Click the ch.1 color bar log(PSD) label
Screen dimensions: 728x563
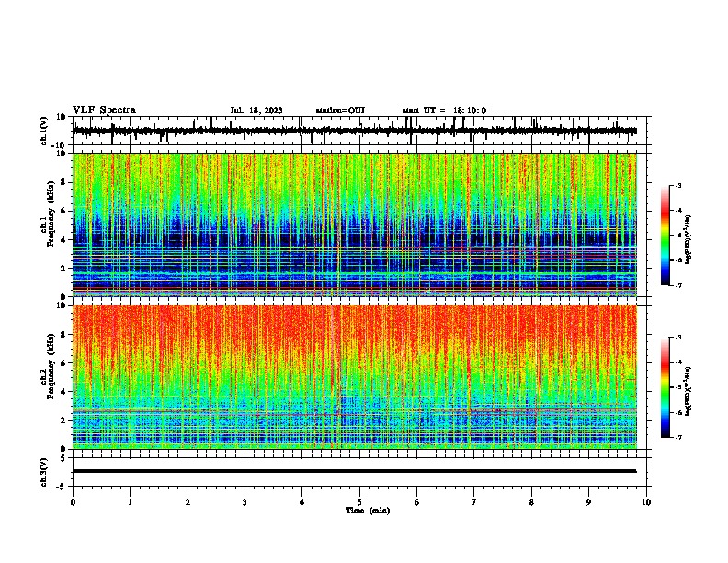tap(688, 240)
